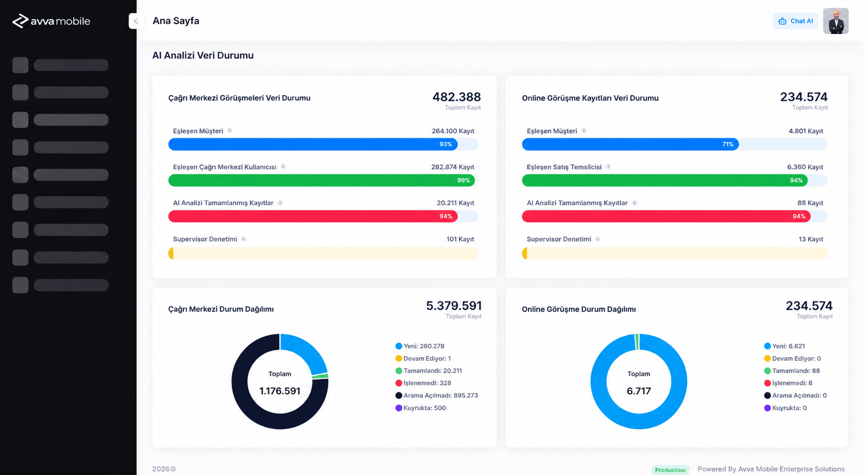Click info icon beside Eşleşen Satış Temsilcisi
868x475 pixels.
pos(608,166)
